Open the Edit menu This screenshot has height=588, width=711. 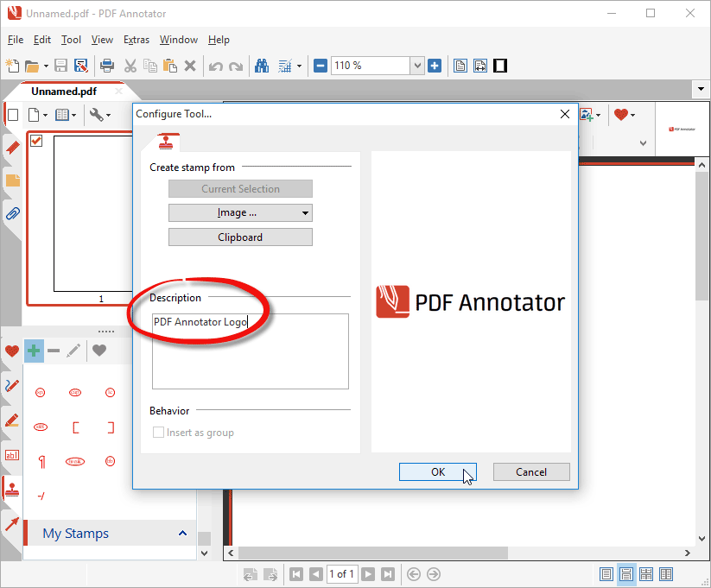pyautogui.click(x=42, y=40)
